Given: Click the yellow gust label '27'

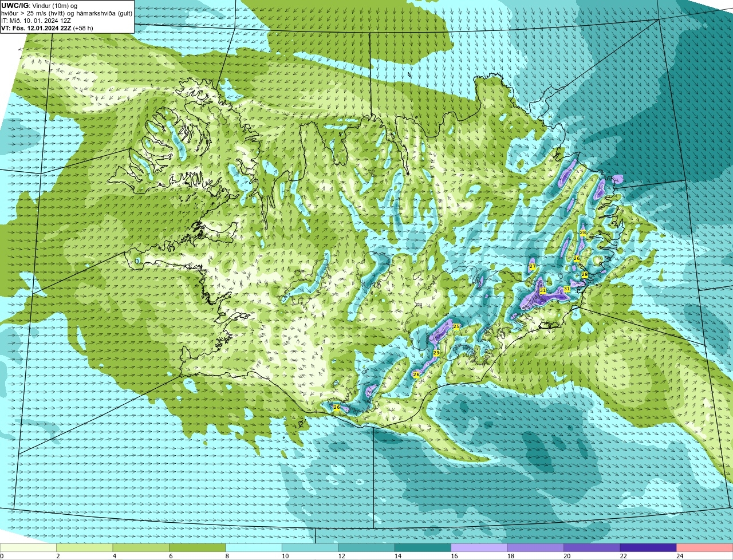Looking at the screenshot, I should 532,267.
